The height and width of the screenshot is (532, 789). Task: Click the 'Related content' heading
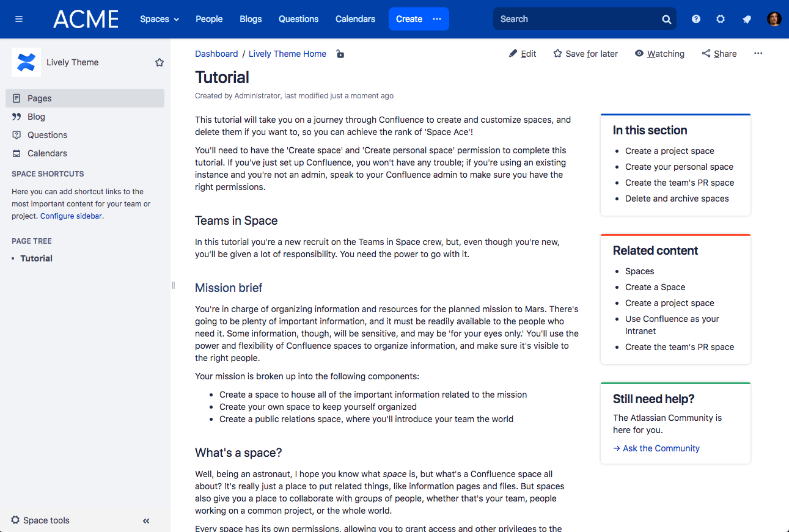click(x=655, y=250)
